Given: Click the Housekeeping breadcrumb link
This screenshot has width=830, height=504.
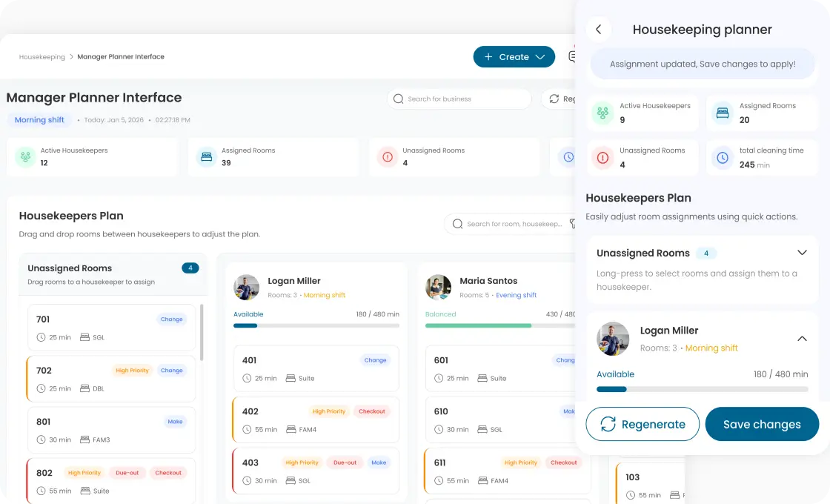Looking at the screenshot, I should (42, 57).
